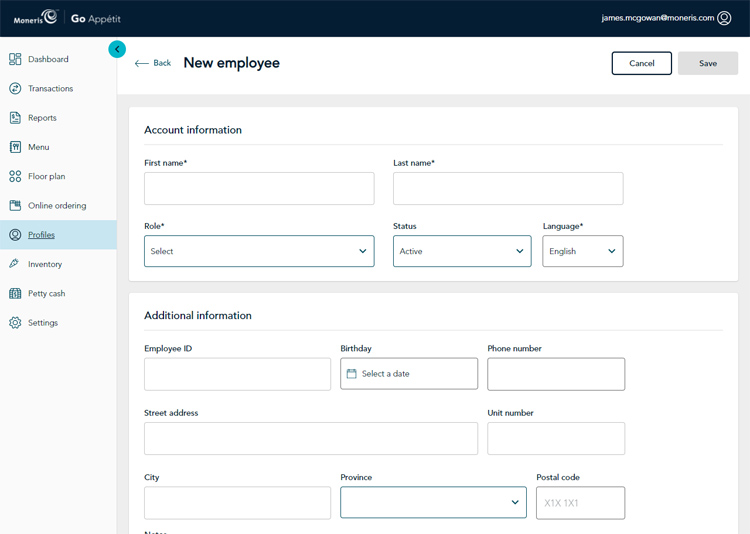Image resolution: width=750 pixels, height=534 pixels.
Task: Save the new employee
Action: [x=707, y=63]
